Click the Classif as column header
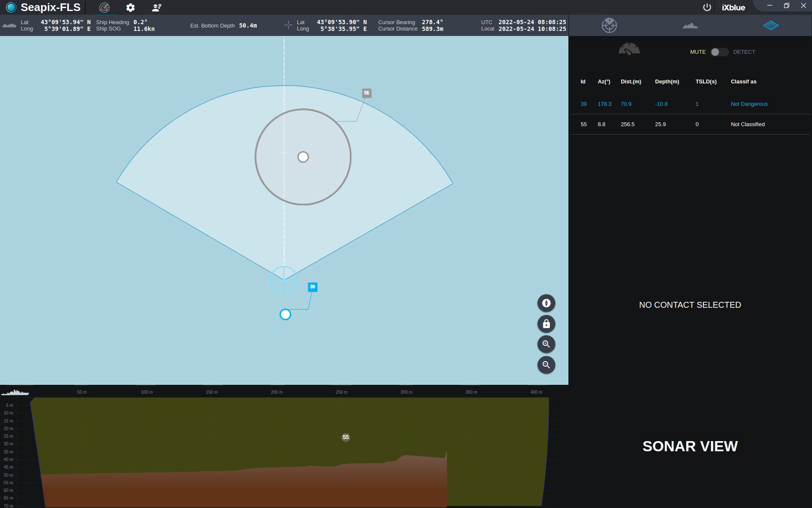 pyautogui.click(x=743, y=82)
